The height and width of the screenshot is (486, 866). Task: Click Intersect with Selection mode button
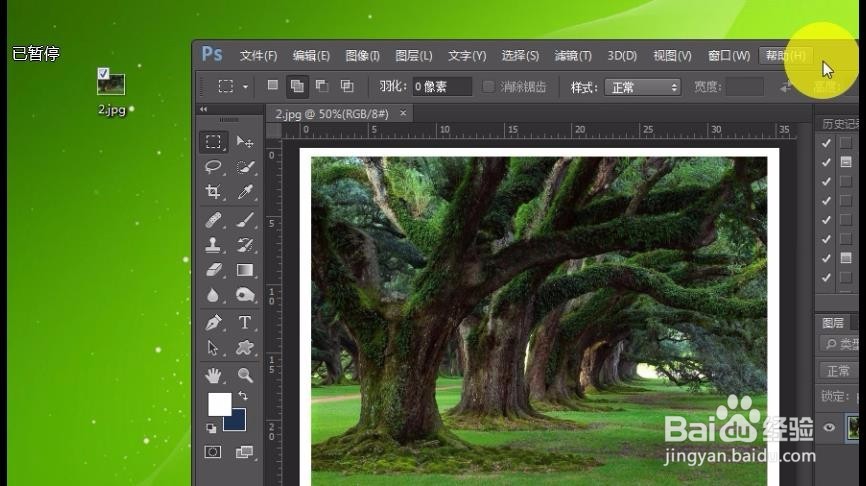pyautogui.click(x=347, y=86)
